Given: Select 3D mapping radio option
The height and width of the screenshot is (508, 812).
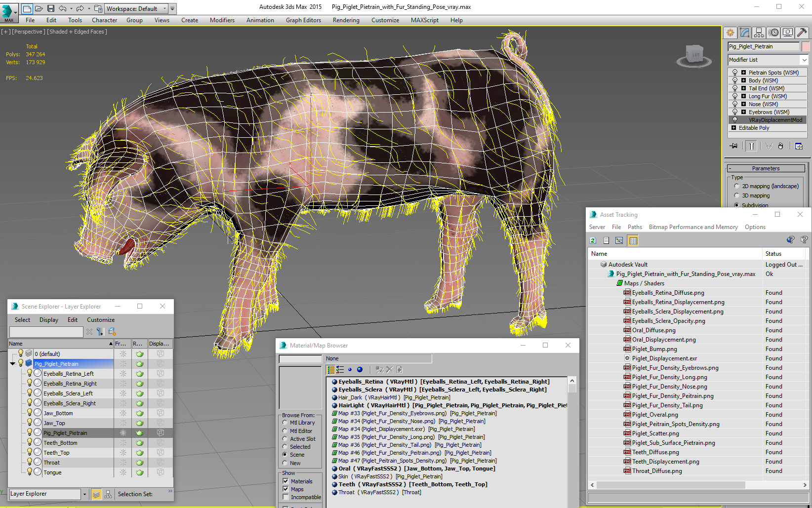Looking at the screenshot, I should click(736, 195).
